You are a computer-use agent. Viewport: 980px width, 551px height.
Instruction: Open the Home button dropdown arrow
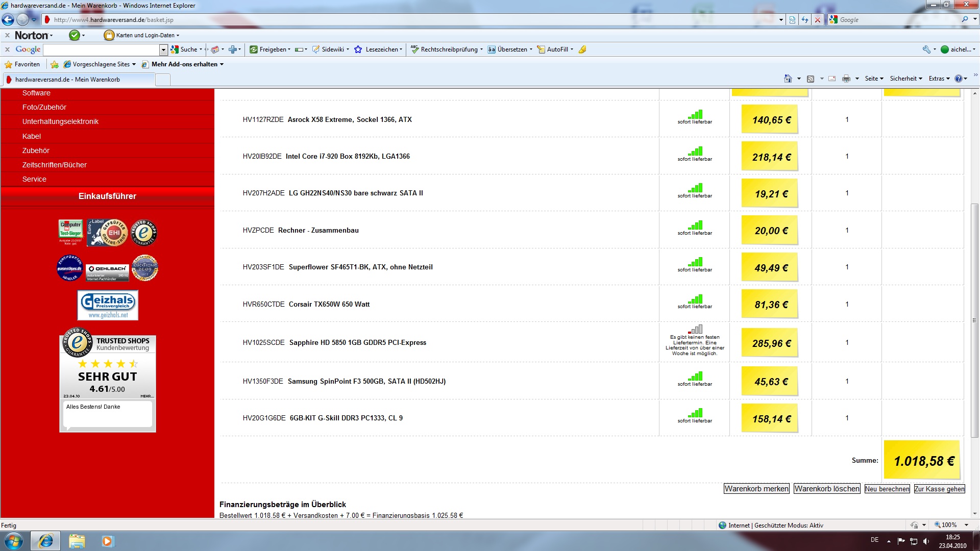pyautogui.click(x=798, y=79)
